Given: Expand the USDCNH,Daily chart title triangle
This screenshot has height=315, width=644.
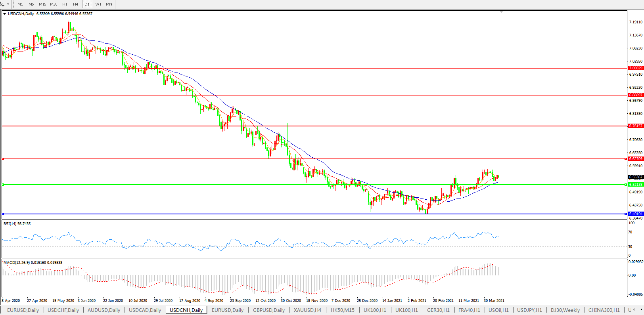Looking at the screenshot, I should coord(5,14).
